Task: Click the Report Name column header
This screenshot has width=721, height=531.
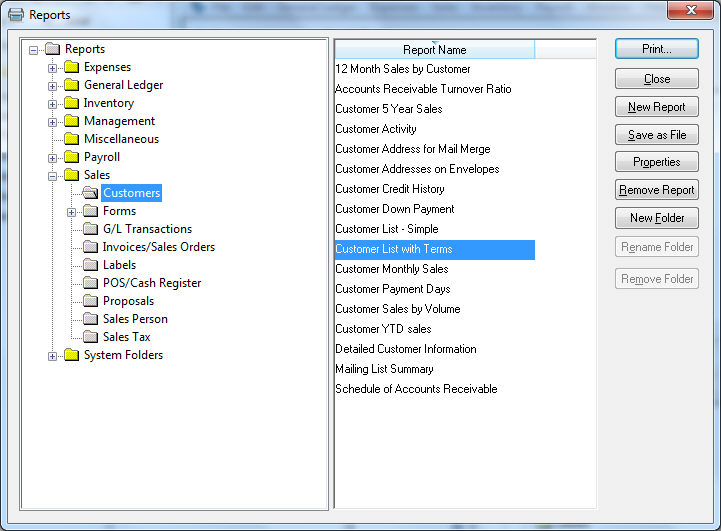Action: coord(434,49)
